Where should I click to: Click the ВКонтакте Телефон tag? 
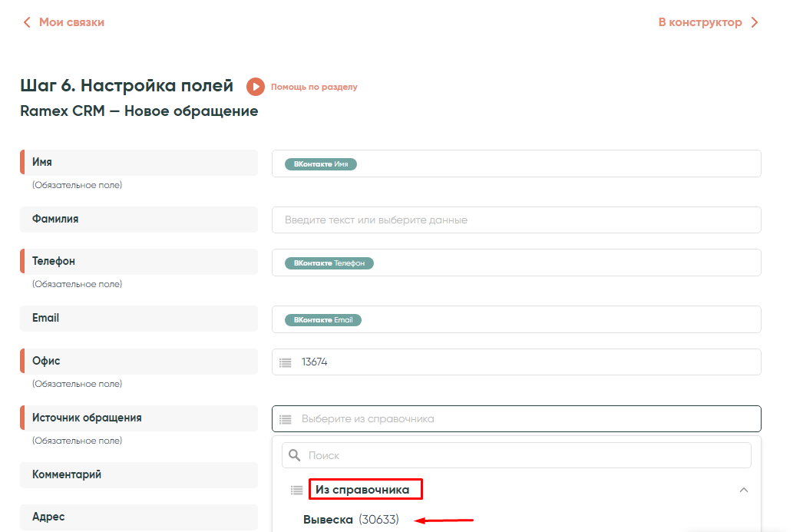pos(329,263)
